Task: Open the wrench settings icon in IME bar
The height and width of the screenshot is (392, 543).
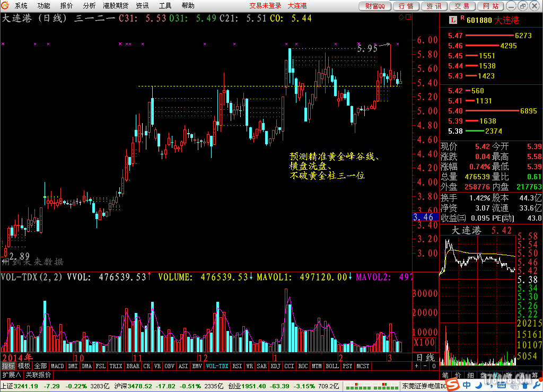Action: pyautogui.click(x=537, y=385)
